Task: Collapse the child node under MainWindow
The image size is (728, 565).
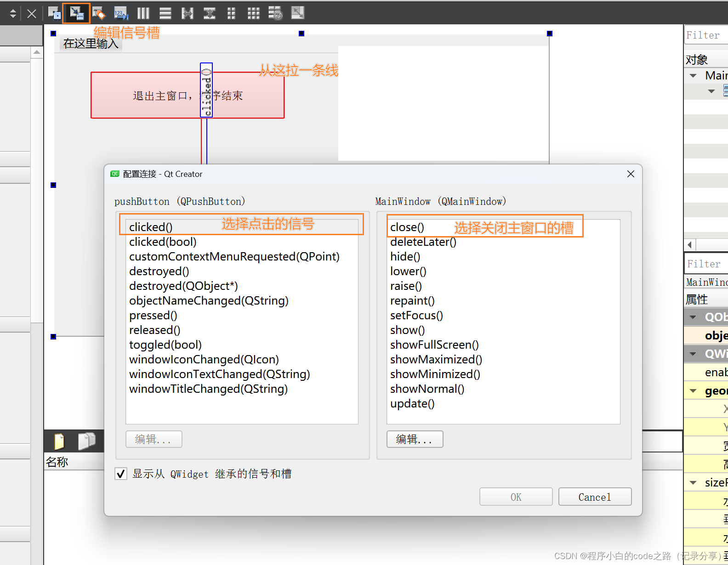Action: 711,91
